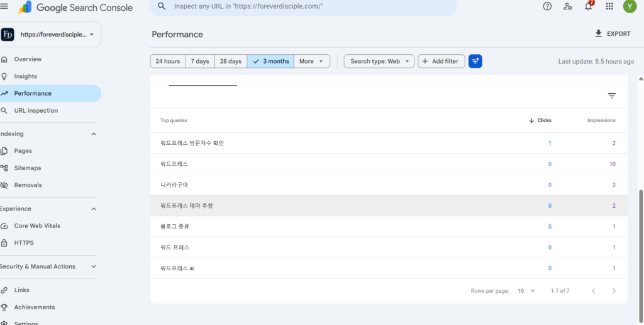Open the table filter rows icon

click(611, 96)
